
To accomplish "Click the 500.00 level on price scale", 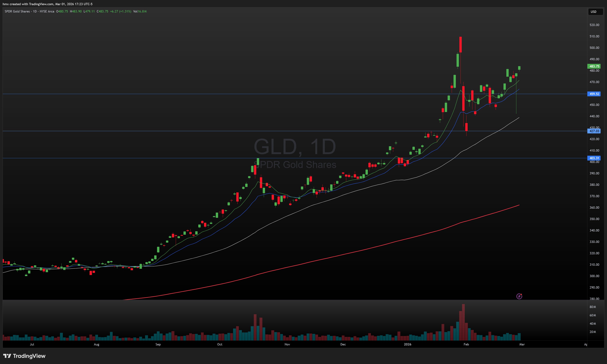I will [x=594, y=48].
